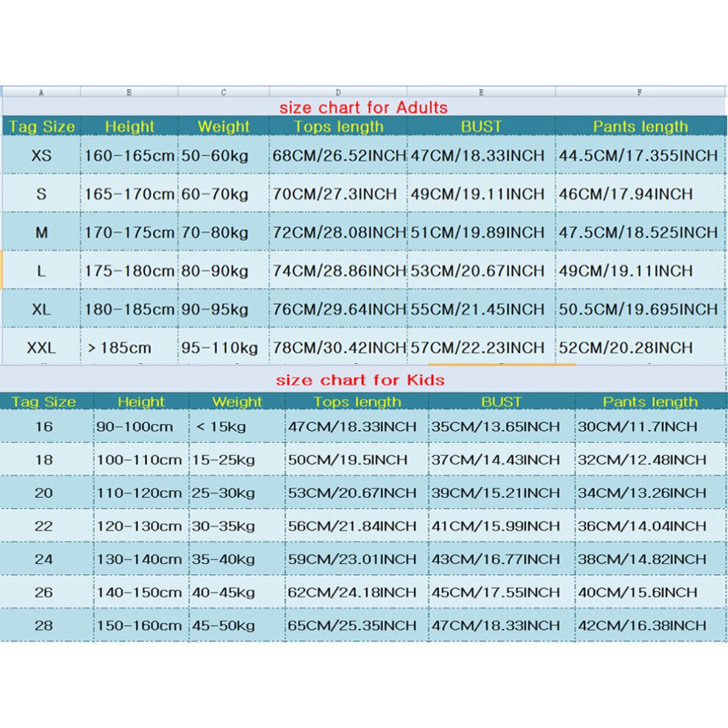Click the 'XXL' tag size cell

(41, 346)
